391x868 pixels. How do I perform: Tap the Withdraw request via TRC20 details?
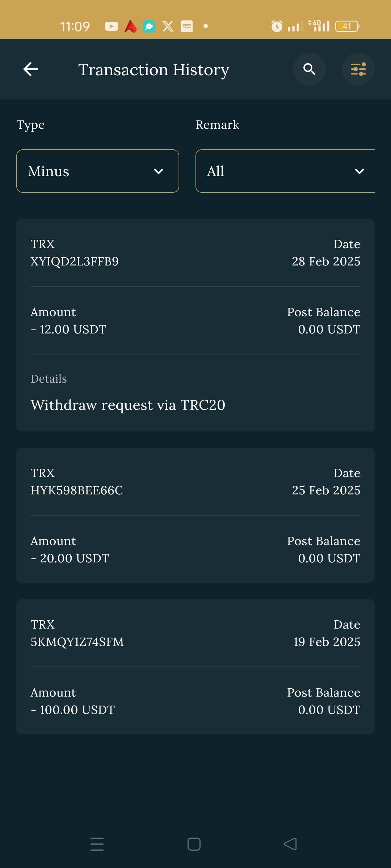pos(128,405)
